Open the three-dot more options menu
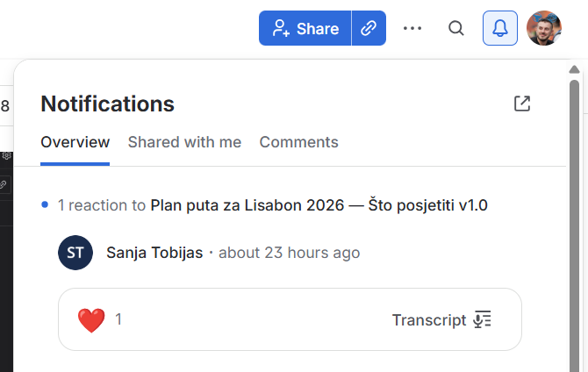The width and height of the screenshot is (588, 372). tap(412, 28)
